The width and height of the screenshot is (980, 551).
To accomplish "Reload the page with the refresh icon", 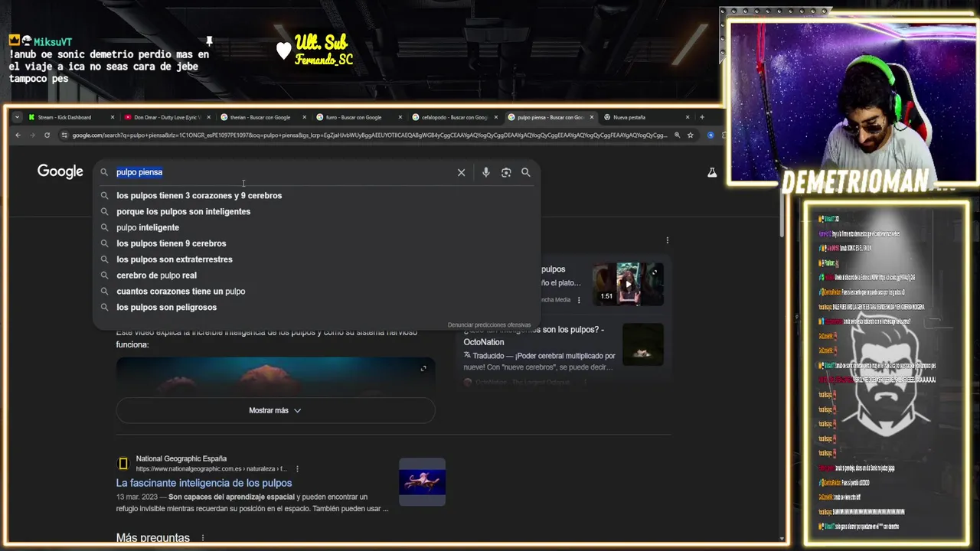I will pyautogui.click(x=47, y=135).
